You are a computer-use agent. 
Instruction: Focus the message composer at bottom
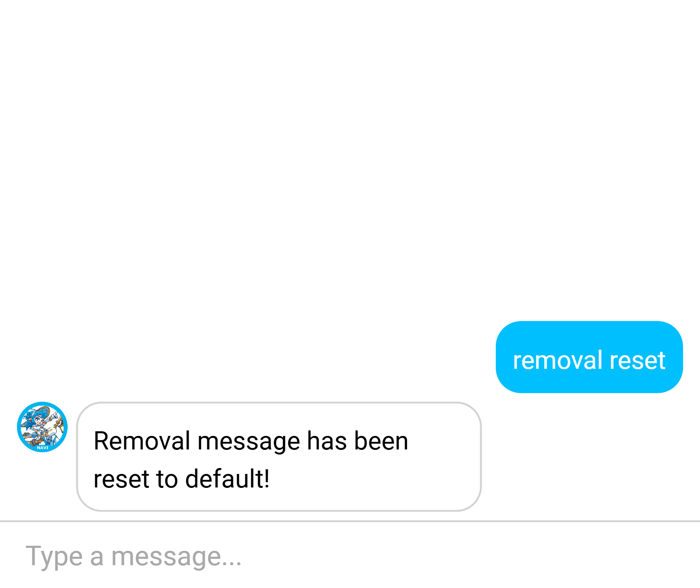pyautogui.click(x=350, y=555)
